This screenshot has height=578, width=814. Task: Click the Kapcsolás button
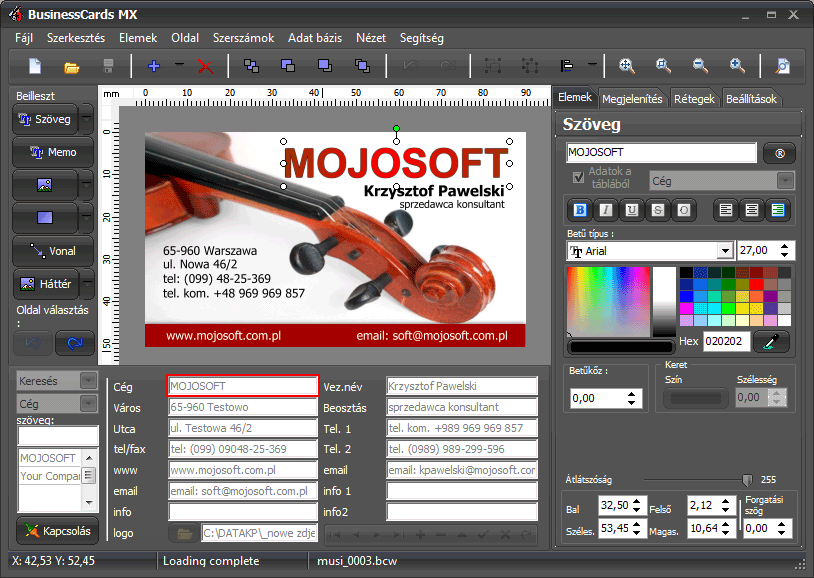57,531
